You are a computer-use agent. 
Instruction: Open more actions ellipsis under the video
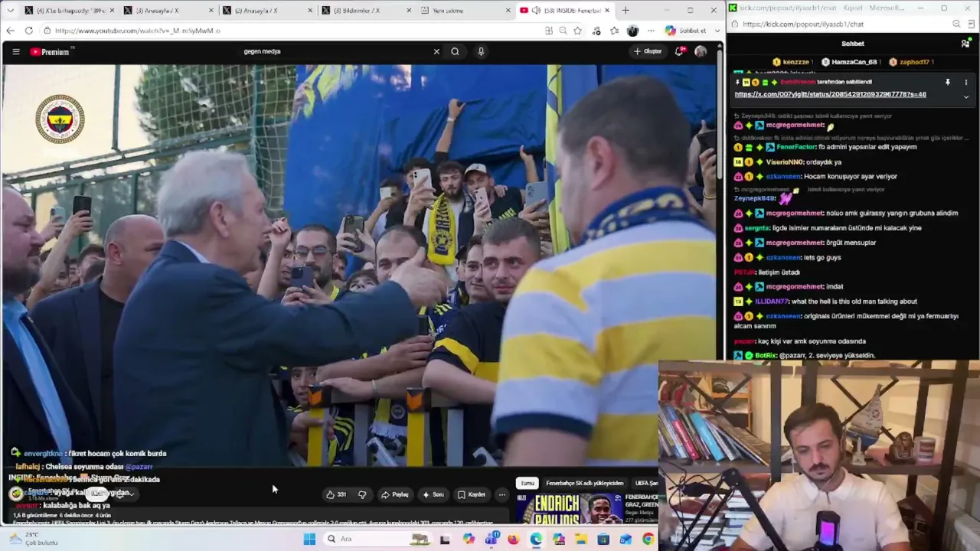(x=501, y=494)
